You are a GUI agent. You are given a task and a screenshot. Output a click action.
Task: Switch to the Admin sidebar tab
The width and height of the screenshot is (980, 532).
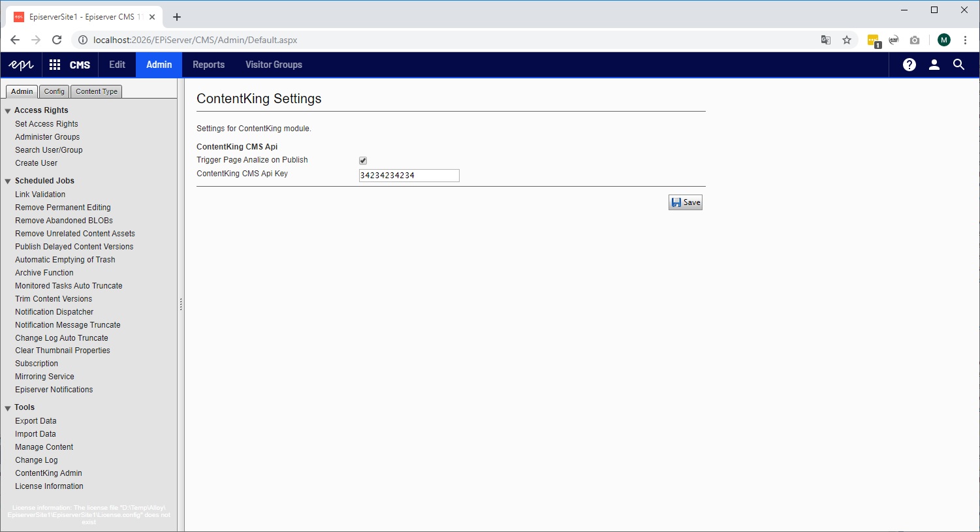(22, 91)
